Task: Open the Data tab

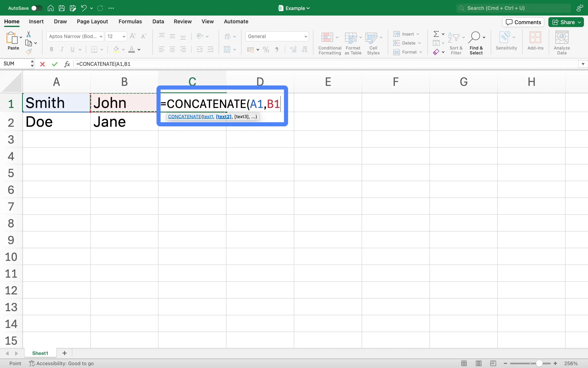Action: (158, 21)
